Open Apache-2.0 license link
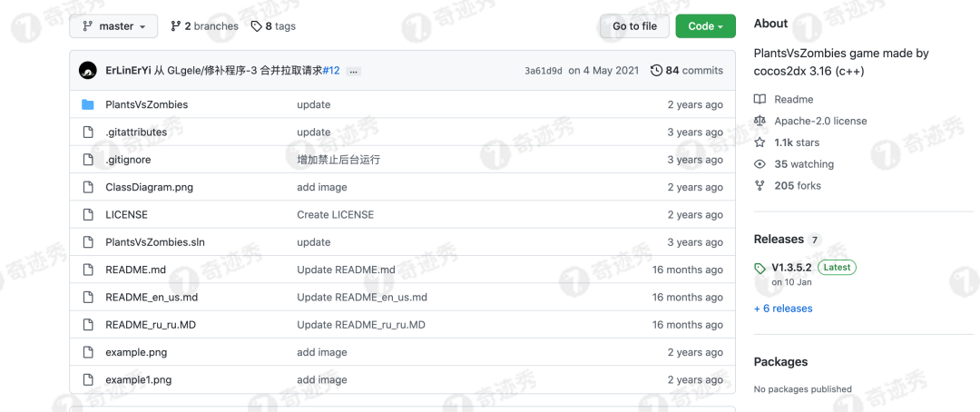The height and width of the screenshot is (412, 980). (820, 121)
